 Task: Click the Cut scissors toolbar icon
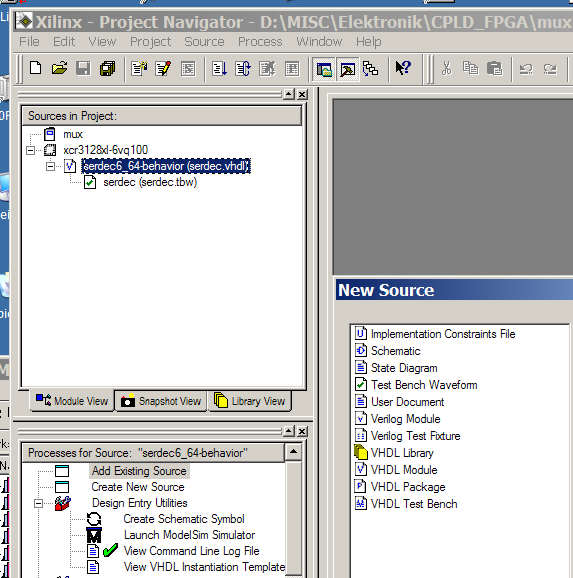446,68
